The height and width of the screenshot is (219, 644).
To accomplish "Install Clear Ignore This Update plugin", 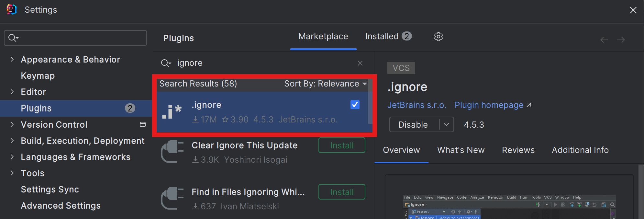I will (342, 145).
